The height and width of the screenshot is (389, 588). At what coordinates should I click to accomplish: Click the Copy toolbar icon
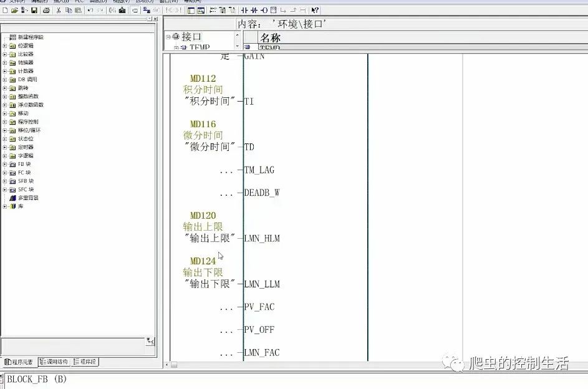pyautogui.click(x=68, y=11)
